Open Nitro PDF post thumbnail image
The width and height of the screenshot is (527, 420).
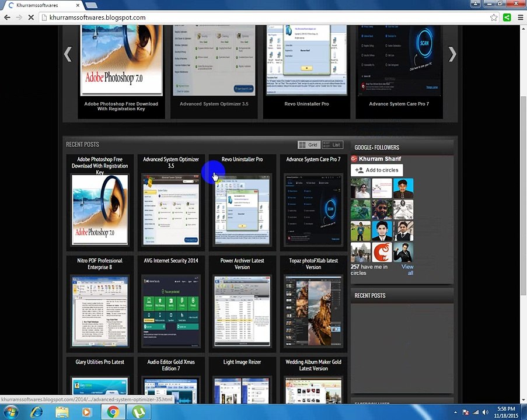tap(100, 311)
